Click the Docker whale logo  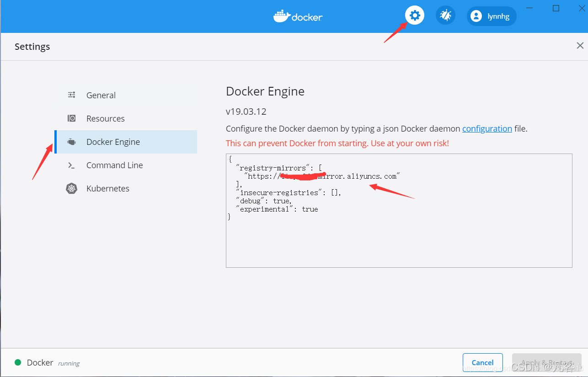298,16
